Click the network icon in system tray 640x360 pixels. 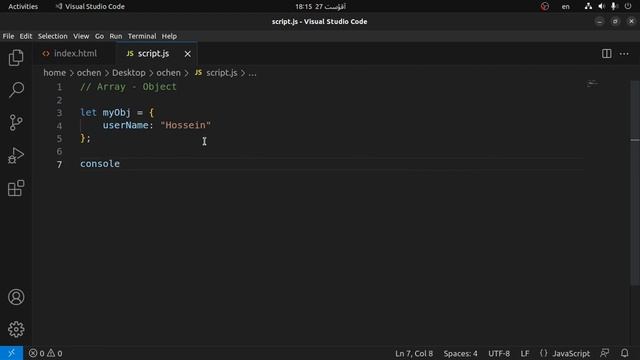(x=588, y=6)
